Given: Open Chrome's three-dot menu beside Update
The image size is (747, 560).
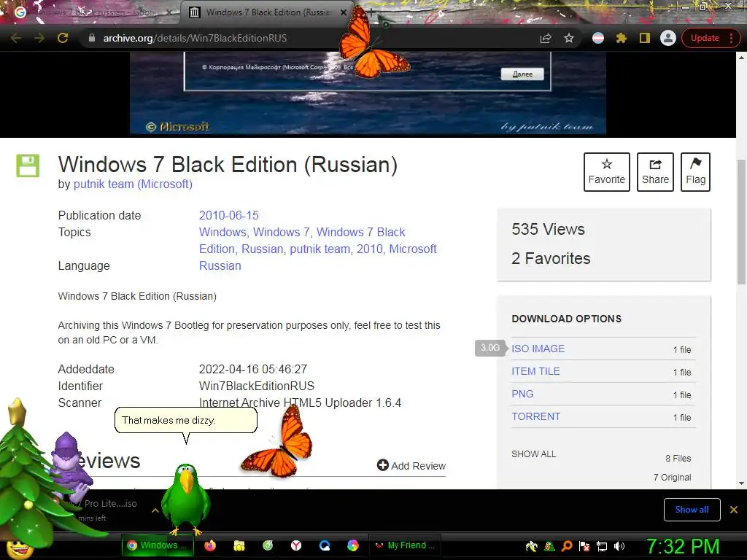Looking at the screenshot, I should 731,38.
